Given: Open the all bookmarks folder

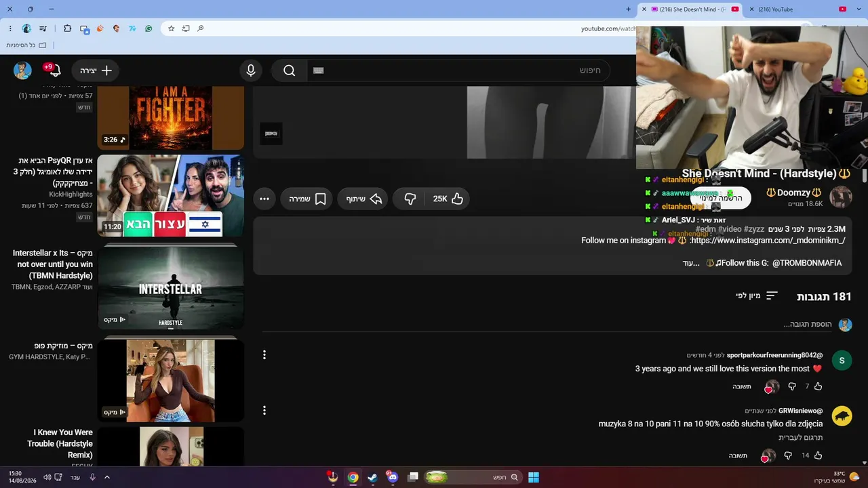Looking at the screenshot, I should pyautogui.click(x=26, y=45).
